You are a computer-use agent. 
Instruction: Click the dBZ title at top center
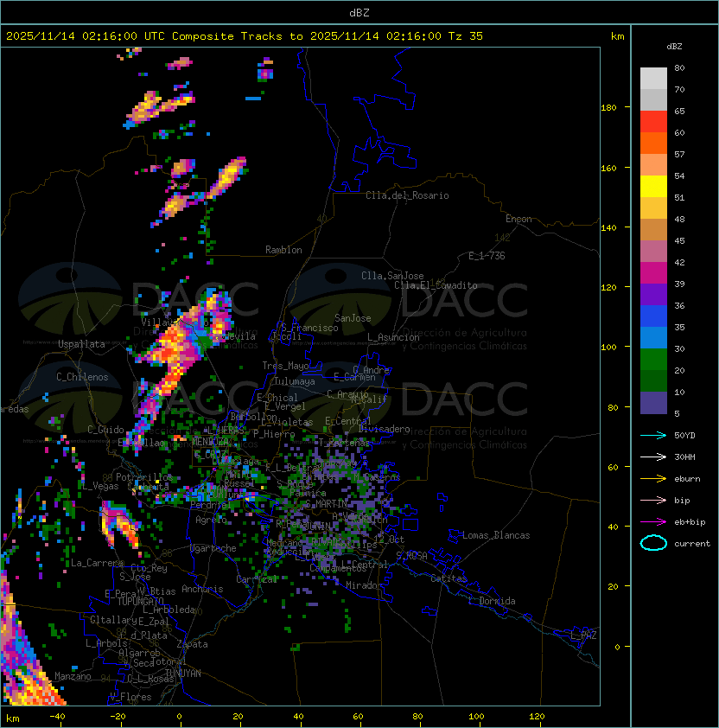[359, 12]
